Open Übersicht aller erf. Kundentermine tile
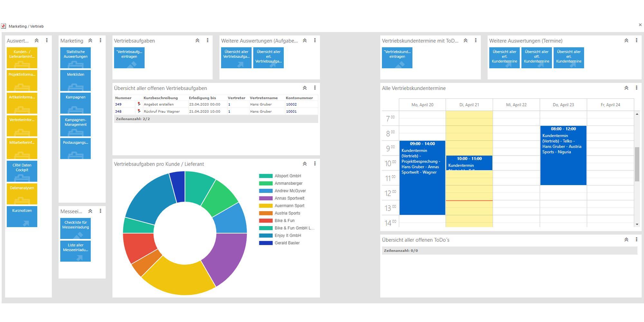 point(504,58)
